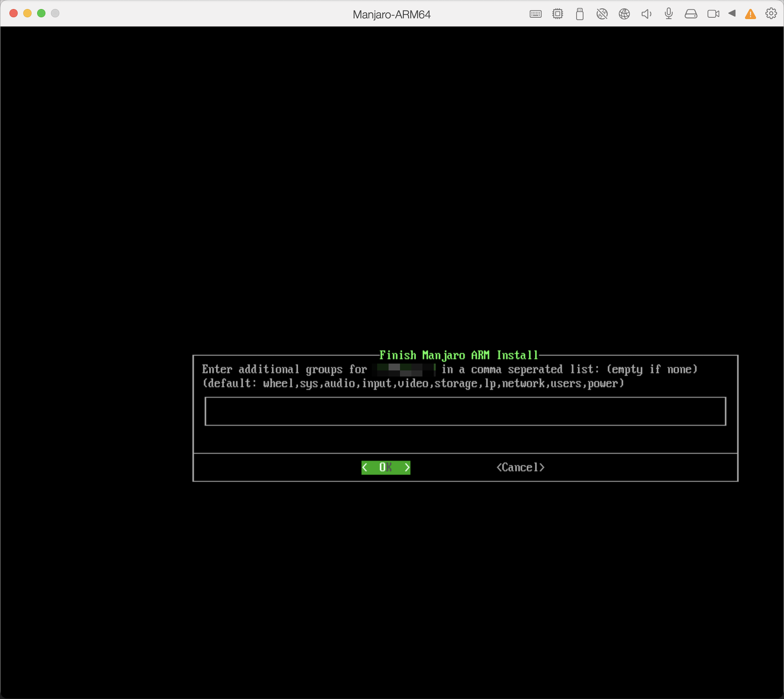Focus the additional groups input field
The width and height of the screenshot is (784, 699).
pyautogui.click(x=465, y=411)
